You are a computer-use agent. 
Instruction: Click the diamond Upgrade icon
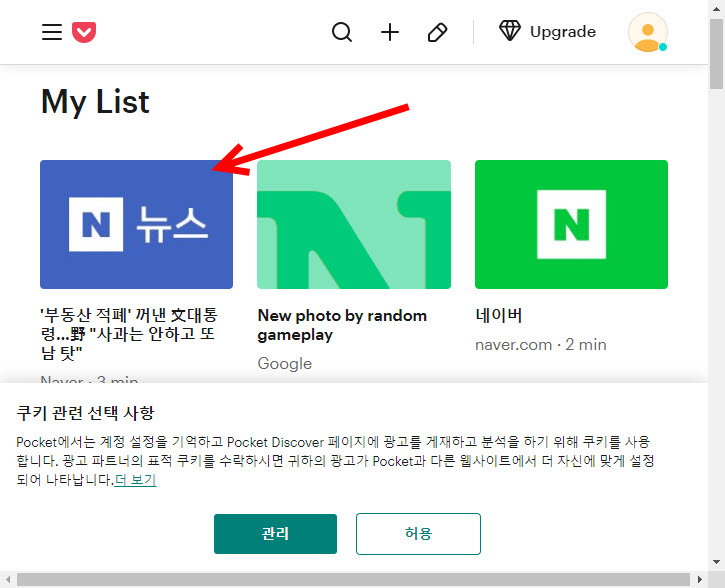coord(510,31)
